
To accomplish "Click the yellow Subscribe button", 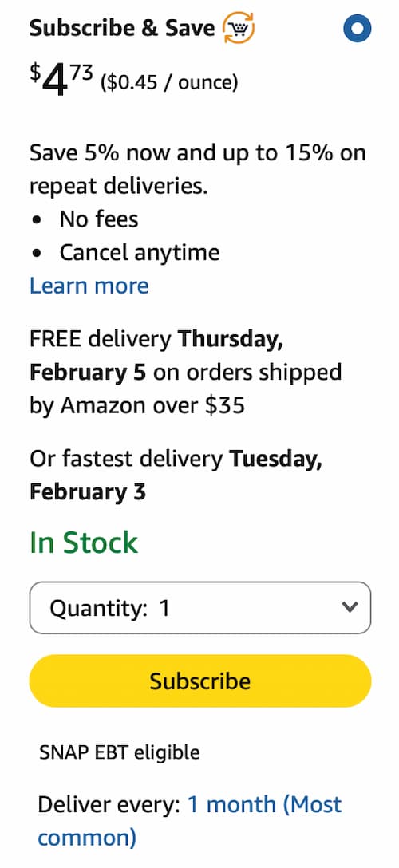I will 199,681.
